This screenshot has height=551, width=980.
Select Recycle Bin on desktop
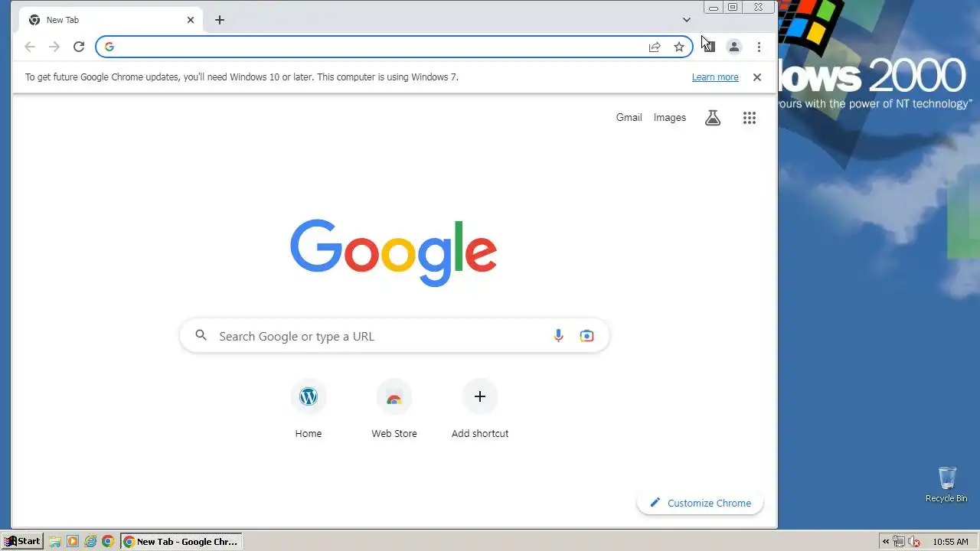(x=947, y=485)
